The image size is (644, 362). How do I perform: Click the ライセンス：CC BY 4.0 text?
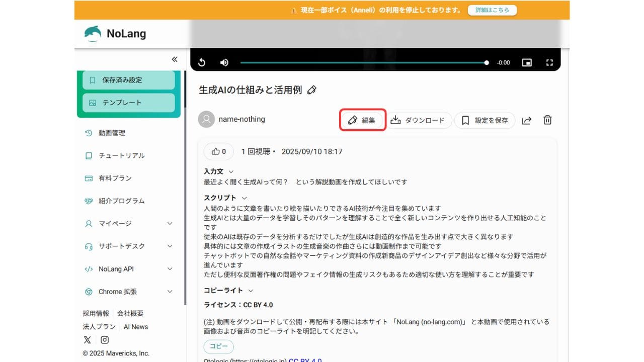pyautogui.click(x=238, y=305)
